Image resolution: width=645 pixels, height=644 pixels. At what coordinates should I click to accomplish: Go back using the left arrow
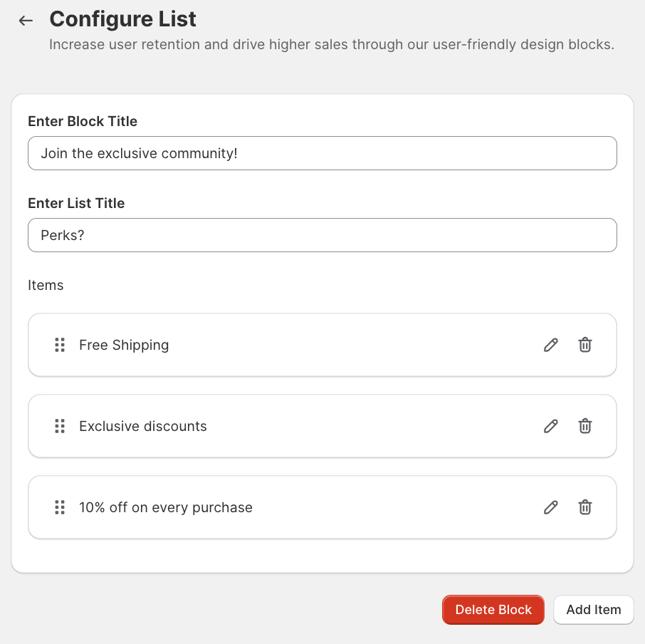click(26, 21)
